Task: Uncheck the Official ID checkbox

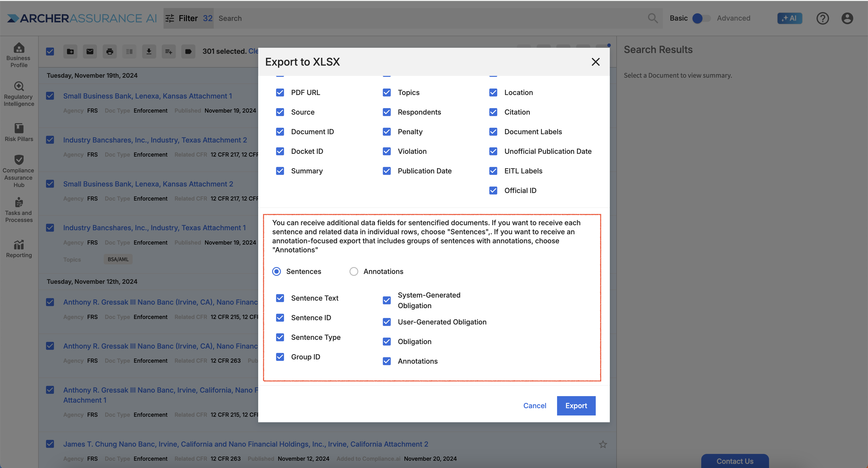Action: pyautogui.click(x=493, y=190)
